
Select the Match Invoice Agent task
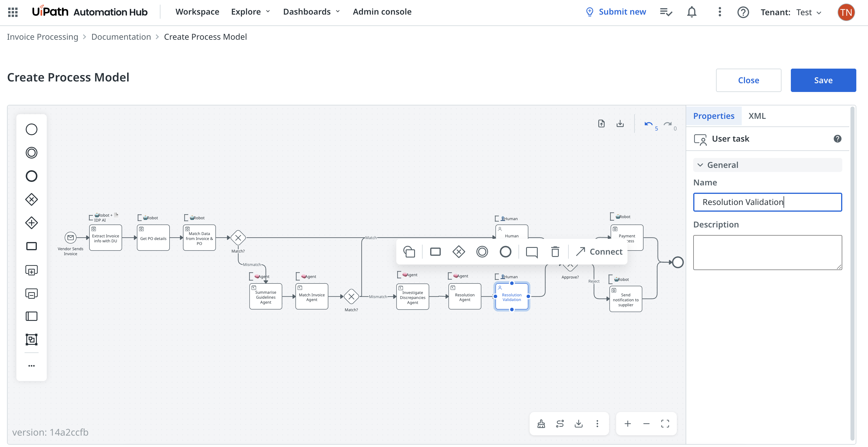[x=312, y=297]
